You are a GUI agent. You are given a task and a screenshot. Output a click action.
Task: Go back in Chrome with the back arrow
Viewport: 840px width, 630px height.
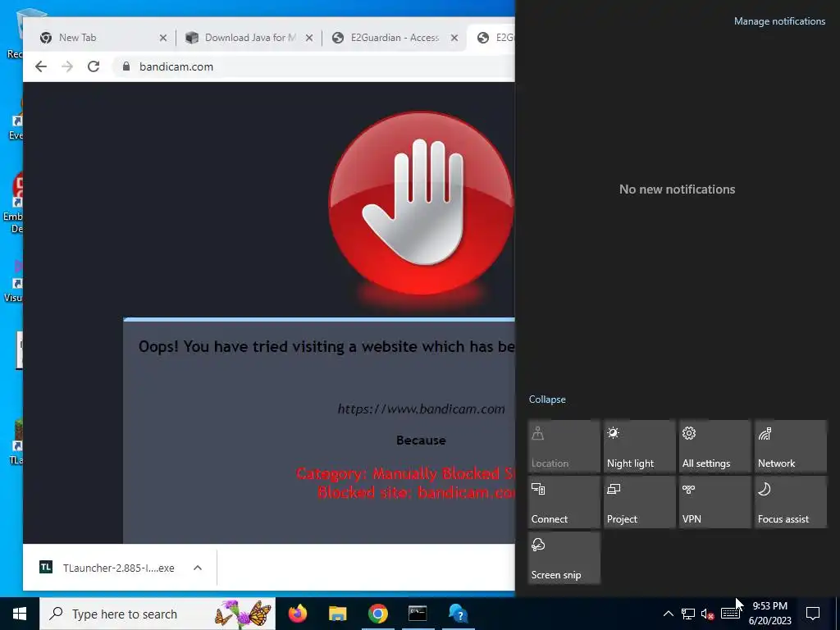[x=41, y=66]
